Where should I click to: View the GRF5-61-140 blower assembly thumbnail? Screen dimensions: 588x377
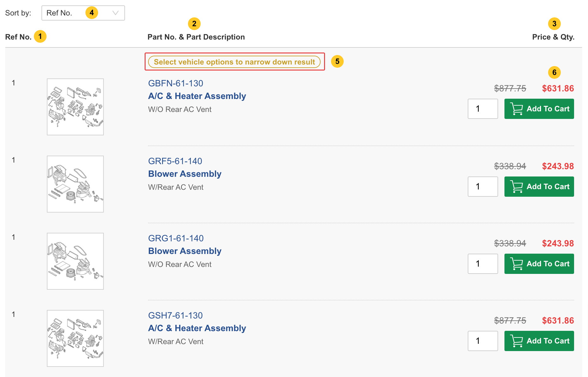(75, 183)
